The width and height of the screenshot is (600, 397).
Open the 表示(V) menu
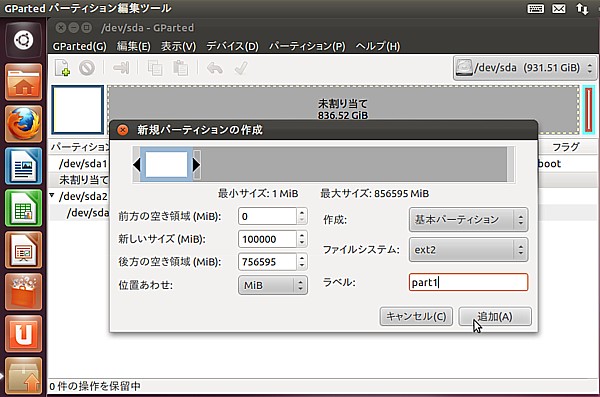[x=178, y=46]
